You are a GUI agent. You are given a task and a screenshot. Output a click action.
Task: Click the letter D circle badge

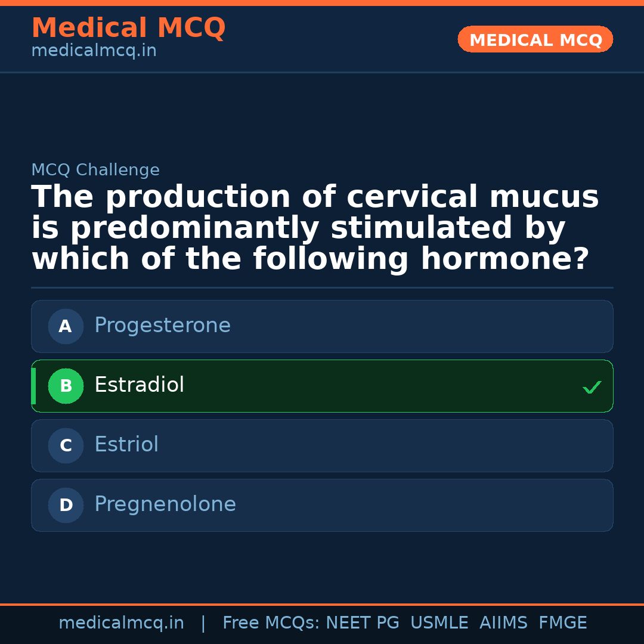pyautogui.click(x=66, y=505)
